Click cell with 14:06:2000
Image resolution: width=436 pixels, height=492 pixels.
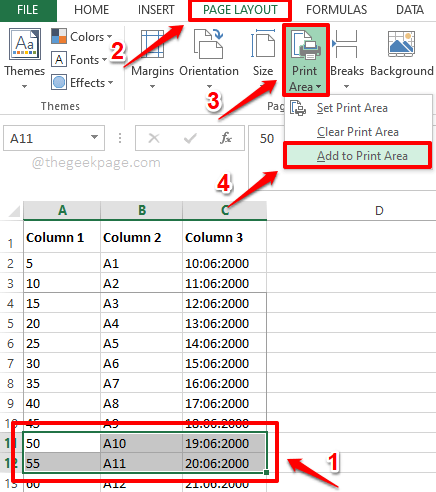pos(225,343)
